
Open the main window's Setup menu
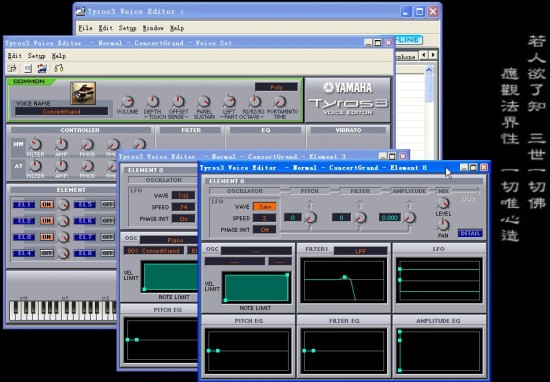click(127, 28)
